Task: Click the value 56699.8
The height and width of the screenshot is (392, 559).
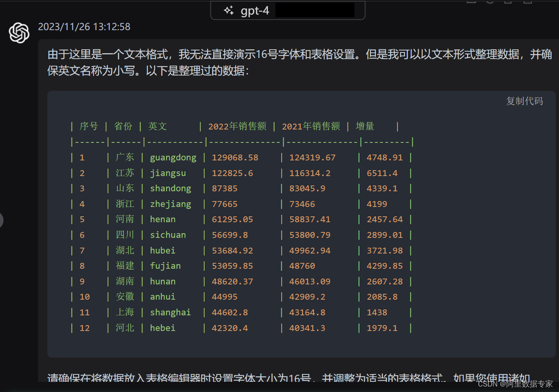Action: click(230, 235)
